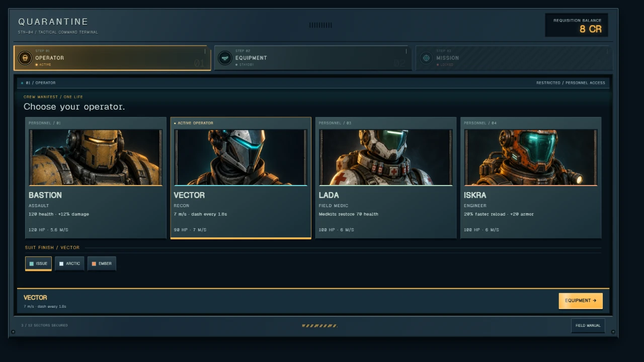Click the "01 / Operator" panel header
This screenshot has height=362, width=644.
41,83
